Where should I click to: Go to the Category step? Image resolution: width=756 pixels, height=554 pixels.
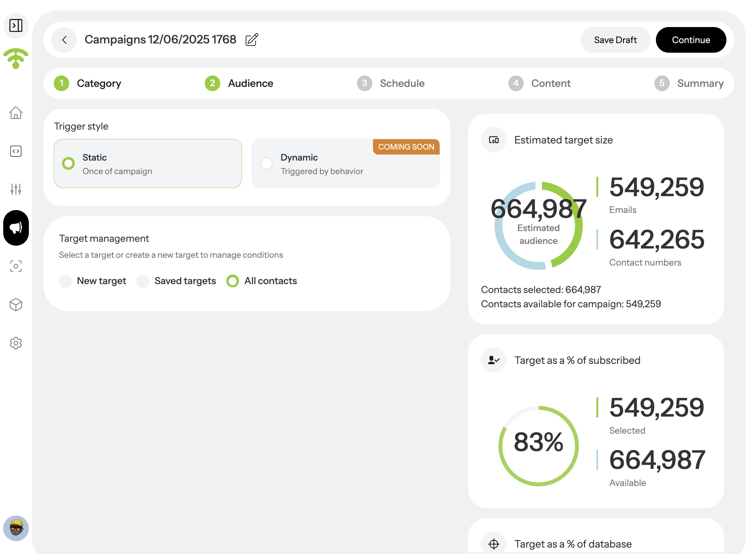tap(88, 83)
